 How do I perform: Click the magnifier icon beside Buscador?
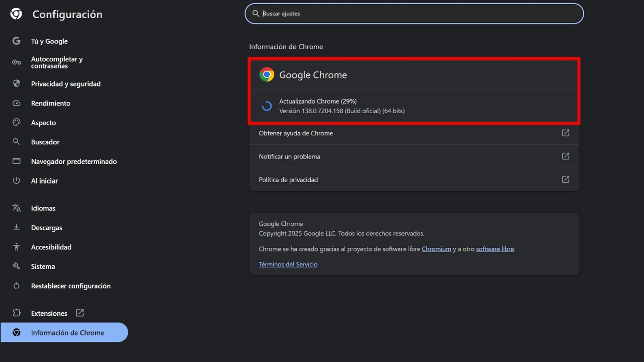point(16,142)
